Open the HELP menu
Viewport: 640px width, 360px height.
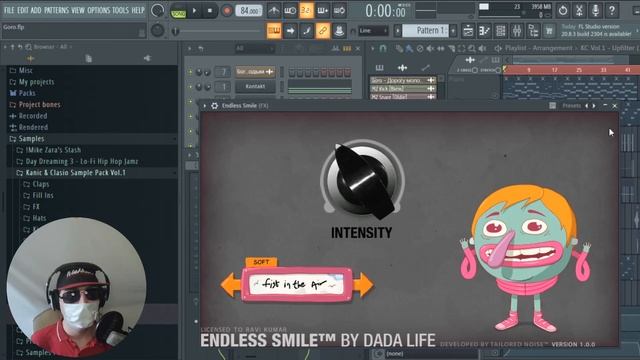click(138, 10)
